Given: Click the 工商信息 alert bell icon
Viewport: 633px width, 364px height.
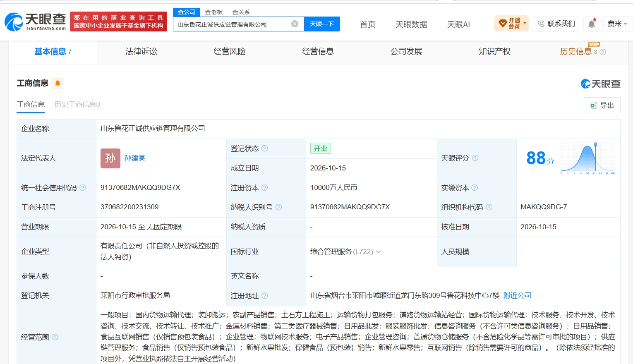Looking at the screenshot, I should 58,83.
